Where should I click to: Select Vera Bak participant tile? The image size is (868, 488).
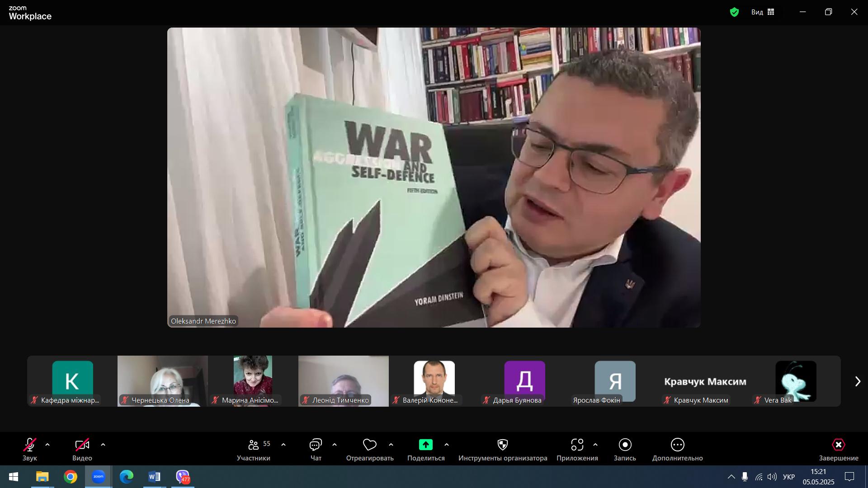tap(796, 381)
